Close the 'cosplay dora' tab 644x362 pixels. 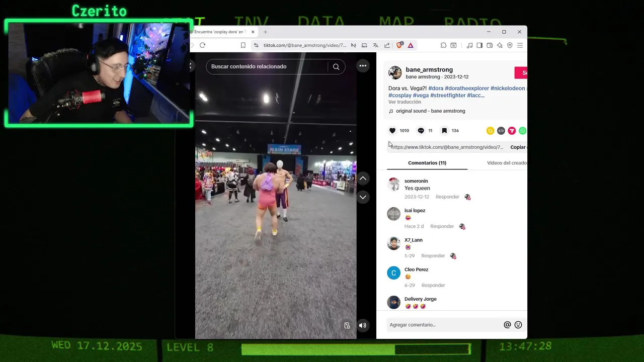253,32
